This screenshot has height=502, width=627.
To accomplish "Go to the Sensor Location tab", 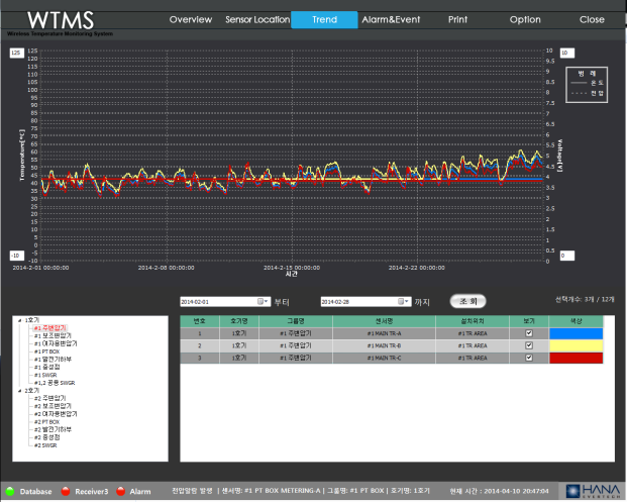I will [258, 20].
